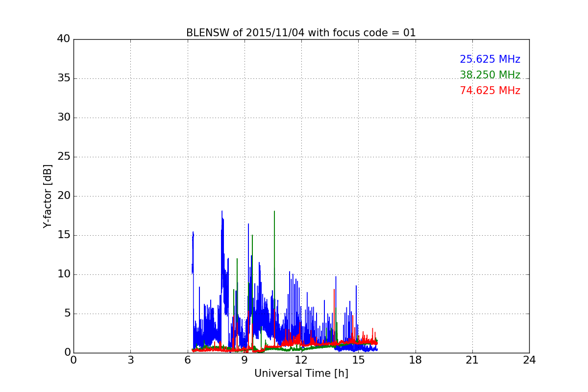Click the red 74.625 MHz legend label
Viewport: 588px width, 392px height.
point(490,91)
